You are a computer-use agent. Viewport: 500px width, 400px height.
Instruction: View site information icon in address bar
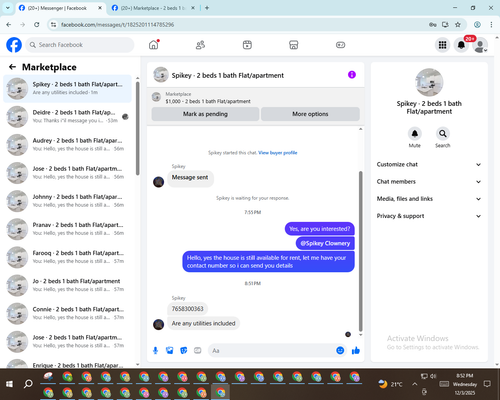[53, 25]
